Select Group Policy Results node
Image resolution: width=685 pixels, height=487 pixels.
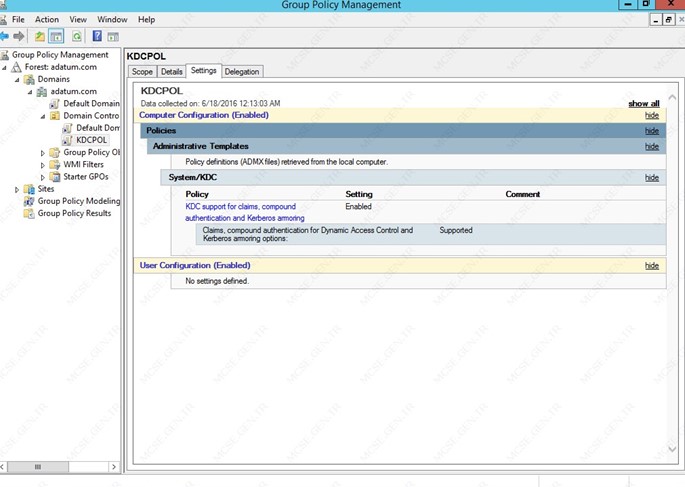(x=74, y=214)
